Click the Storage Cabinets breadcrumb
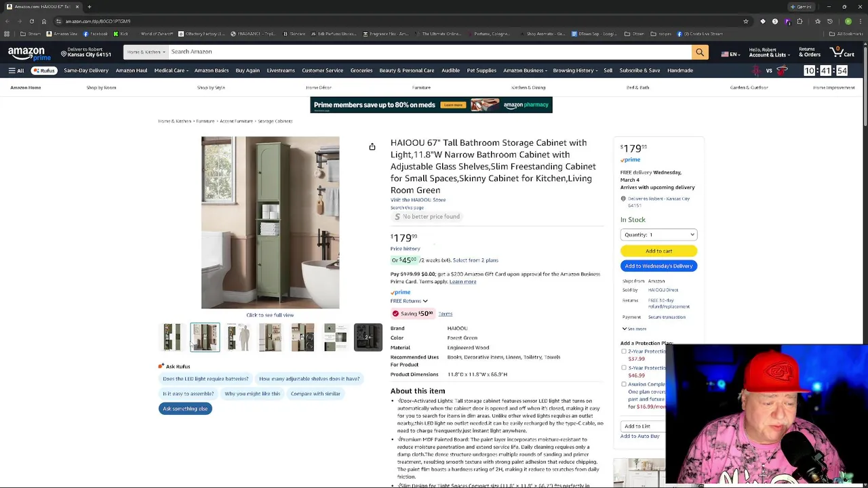Screen dimensions: 868x488 [x=275, y=121]
